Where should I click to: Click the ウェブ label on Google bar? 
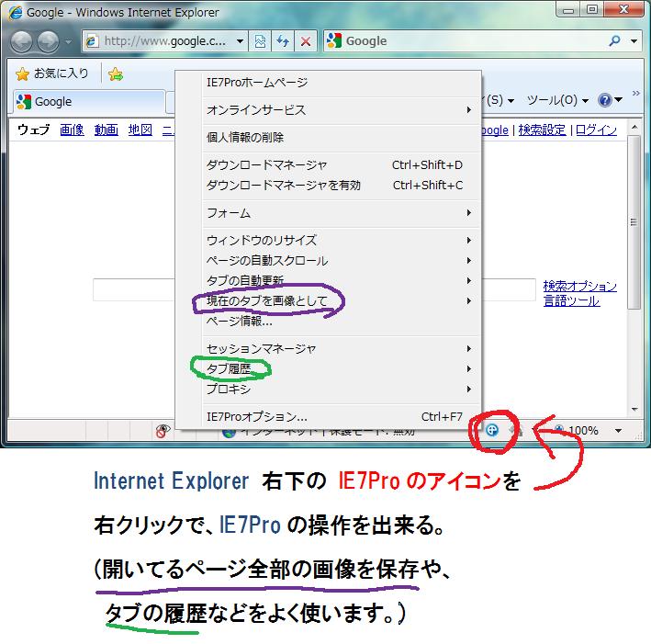click(33, 130)
